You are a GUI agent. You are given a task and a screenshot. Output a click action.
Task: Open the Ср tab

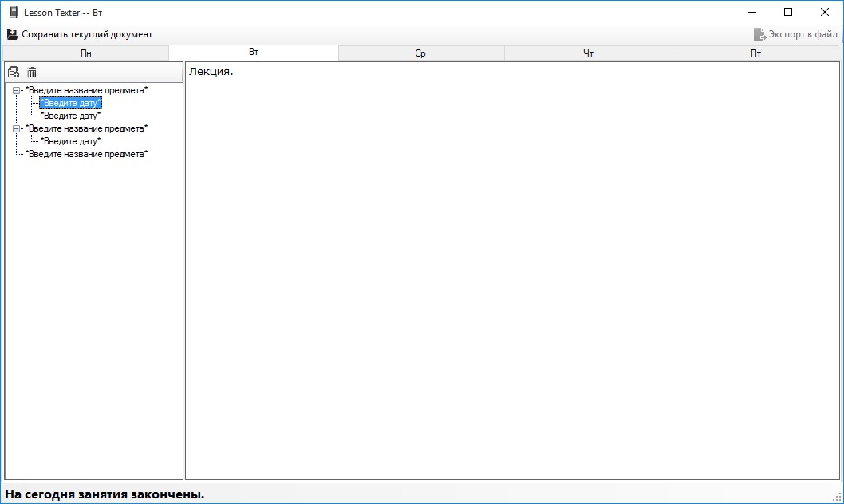(420, 53)
